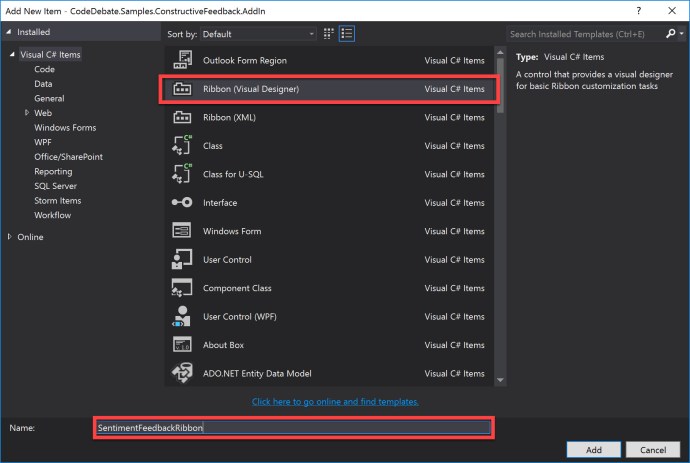Select the Windows Forms category
The height and width of the screenshot is (463, 690).
pos(64,127)
